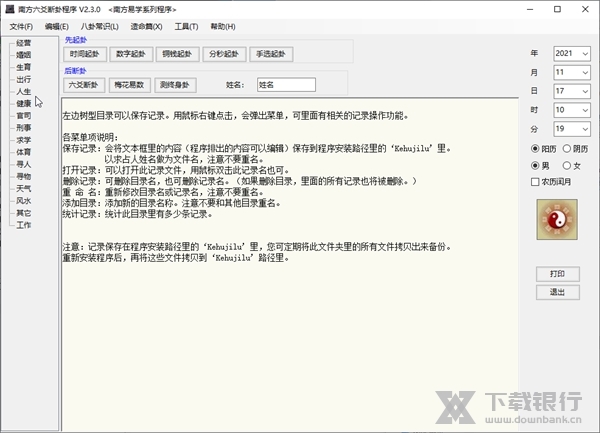Screen dimensions: 600x433
Task: Select the 刑事 tree item
Action: pos(23,128)
